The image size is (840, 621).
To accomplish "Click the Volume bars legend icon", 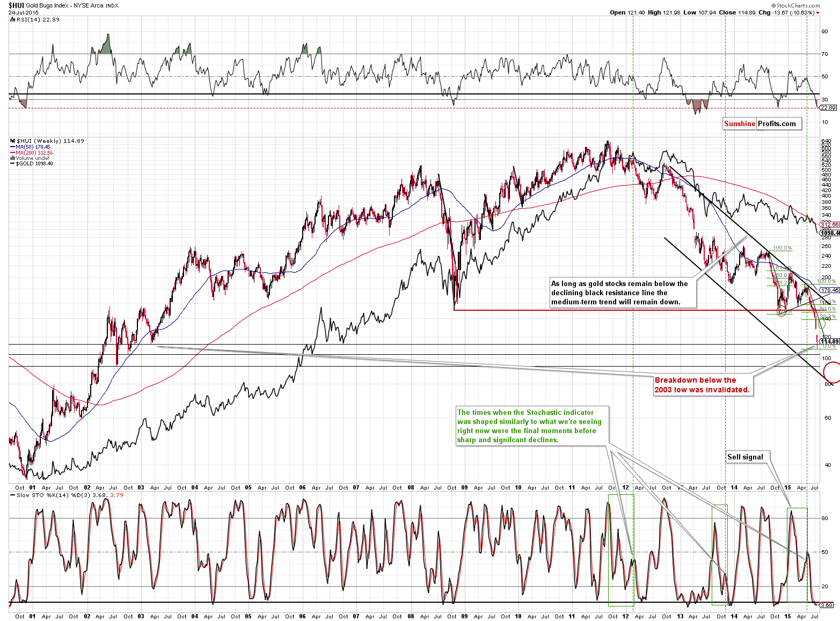I will 12,158.
